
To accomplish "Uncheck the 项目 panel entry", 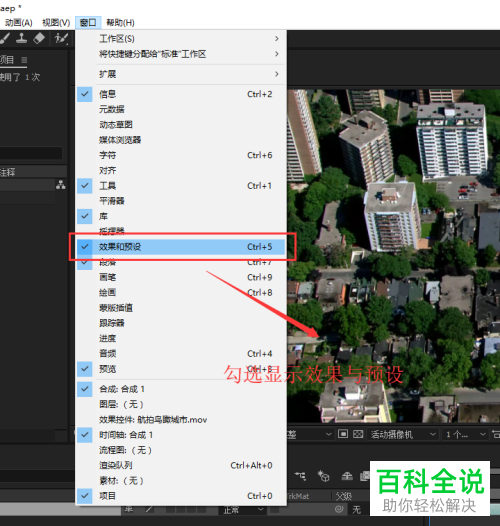I will tap(181, 496).
